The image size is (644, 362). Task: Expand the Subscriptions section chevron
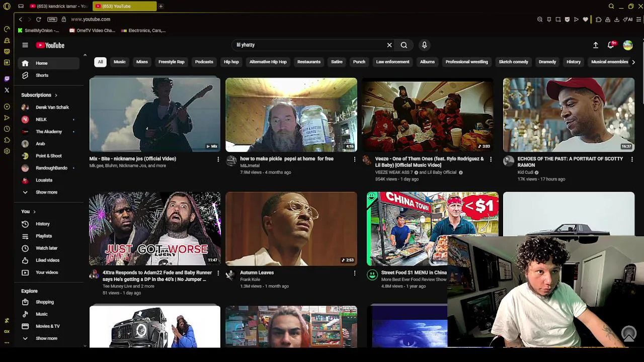[x=56, y=95]
